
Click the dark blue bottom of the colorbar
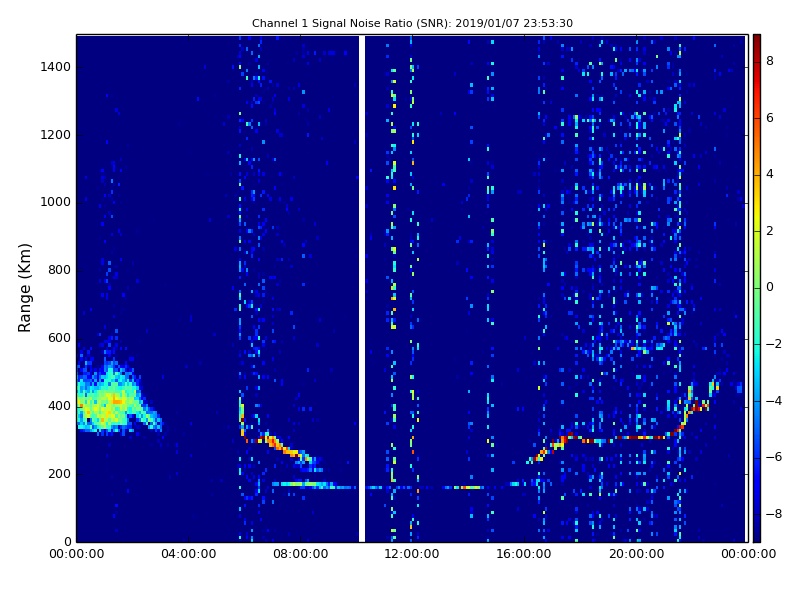point(757,531)
